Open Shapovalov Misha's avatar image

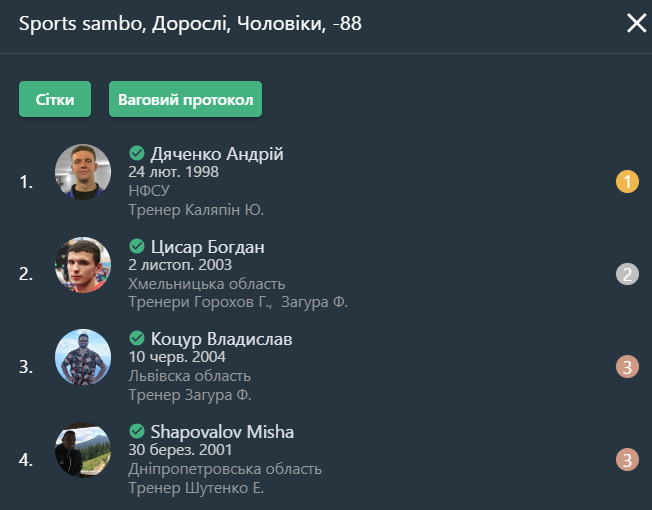click(x=83, y=450)
